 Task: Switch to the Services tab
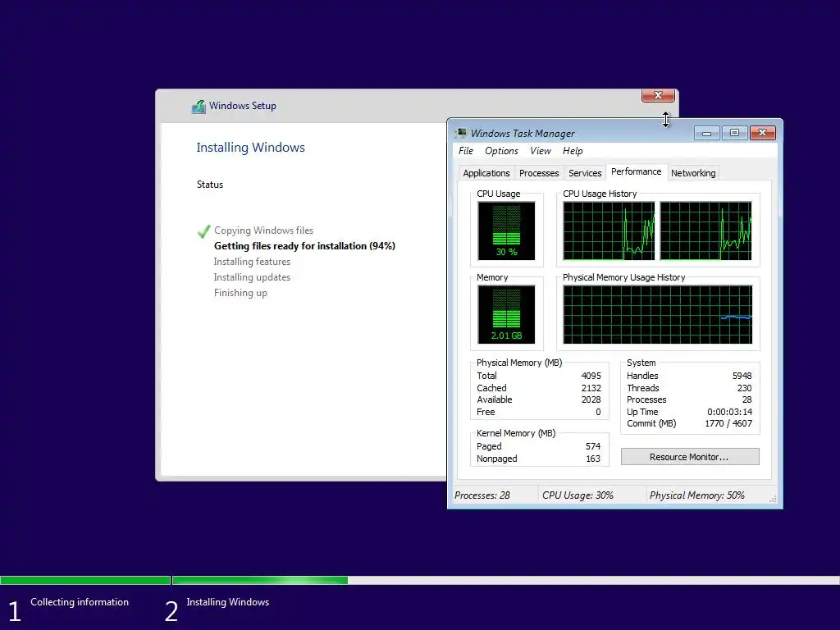tap(585, 173)
